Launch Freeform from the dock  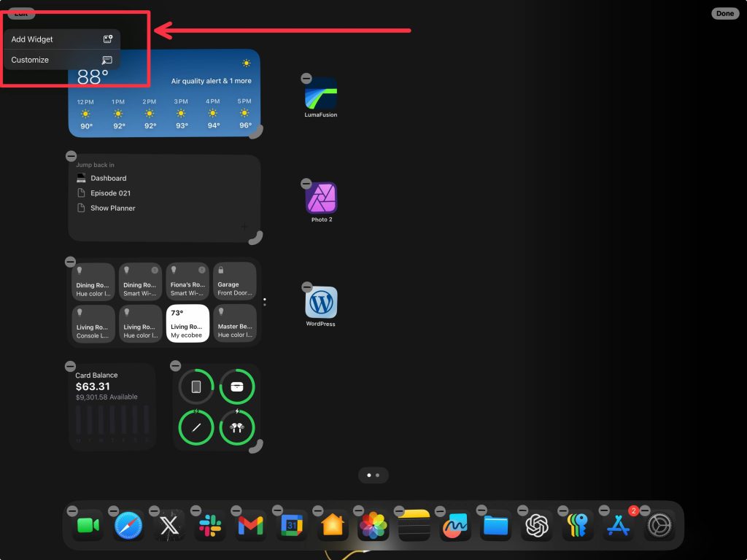click(455, 525)
